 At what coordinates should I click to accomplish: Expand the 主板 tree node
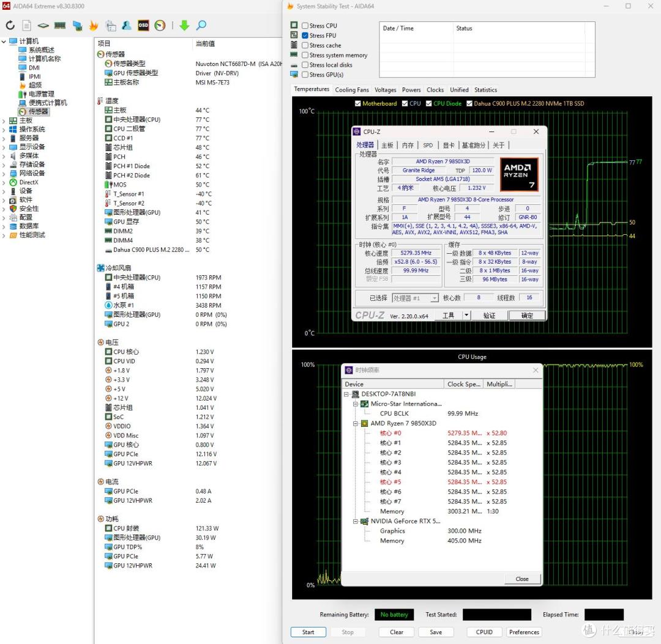pos(4,120)
